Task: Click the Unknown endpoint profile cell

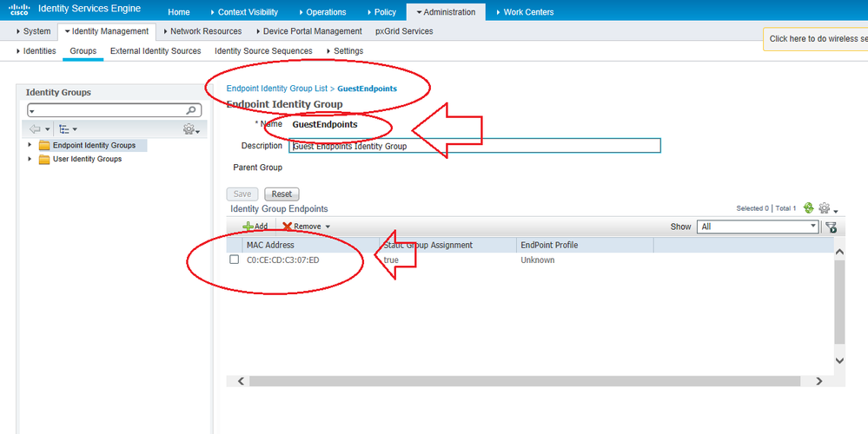Action: 537,260
